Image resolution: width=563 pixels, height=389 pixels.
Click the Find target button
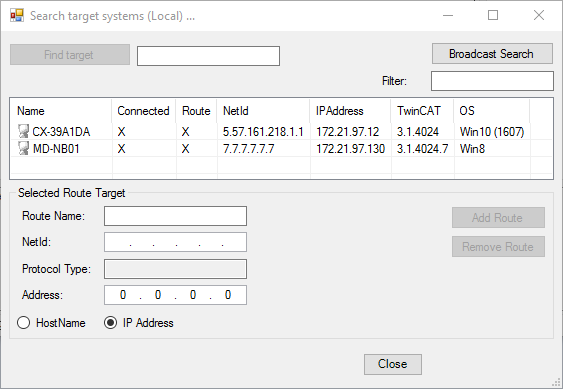(70, 55)
